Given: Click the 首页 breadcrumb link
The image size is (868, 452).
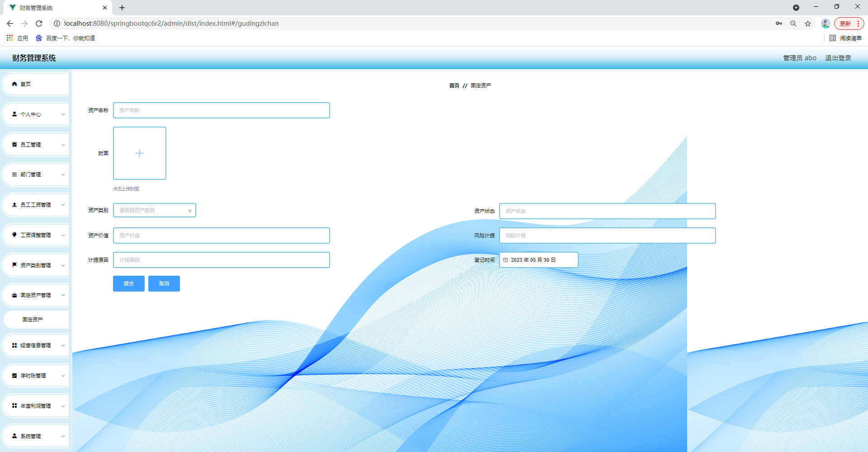Looking at the screenshot, I should pyautogui.click(x=454, y=85).
